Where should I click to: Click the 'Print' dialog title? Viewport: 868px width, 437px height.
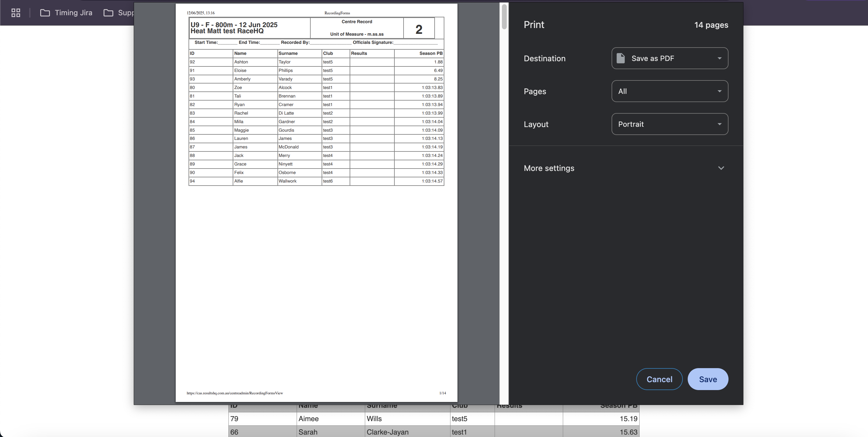coord(534,25)
